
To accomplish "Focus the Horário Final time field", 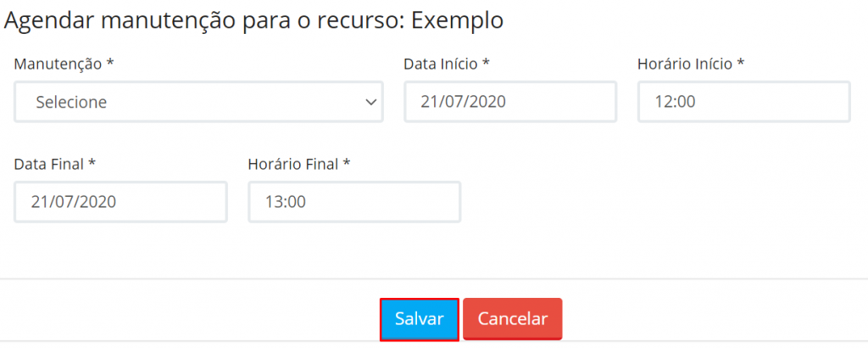I will click(354, 202).
